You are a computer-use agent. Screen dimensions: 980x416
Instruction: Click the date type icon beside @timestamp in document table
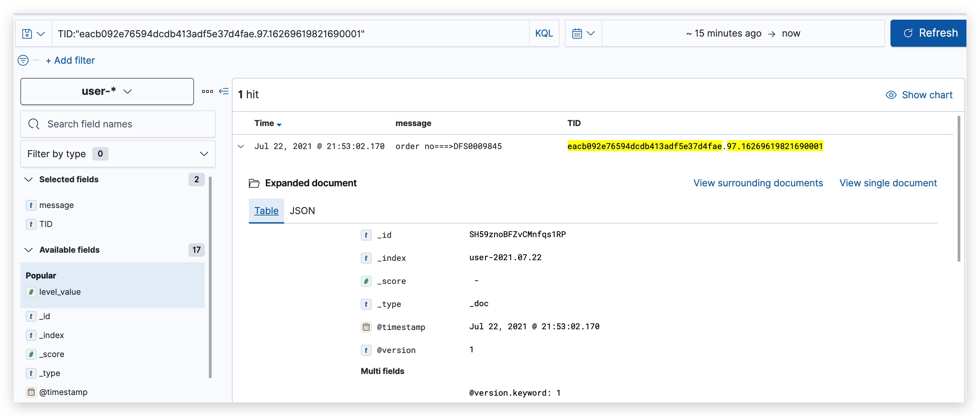pyautogui.click(x=366, y=327)
